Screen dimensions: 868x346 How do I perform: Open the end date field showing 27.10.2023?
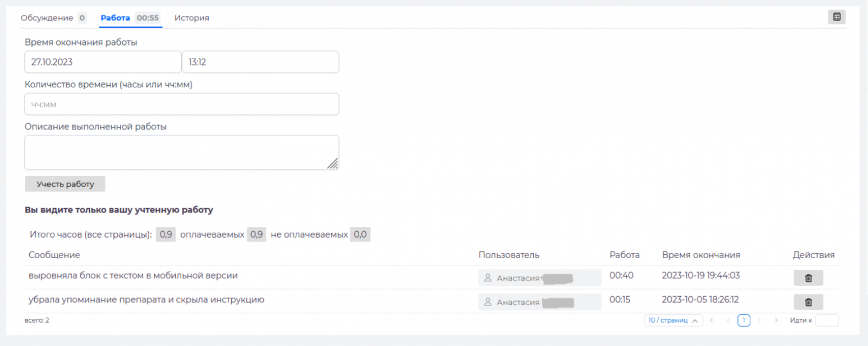[103, 62]
